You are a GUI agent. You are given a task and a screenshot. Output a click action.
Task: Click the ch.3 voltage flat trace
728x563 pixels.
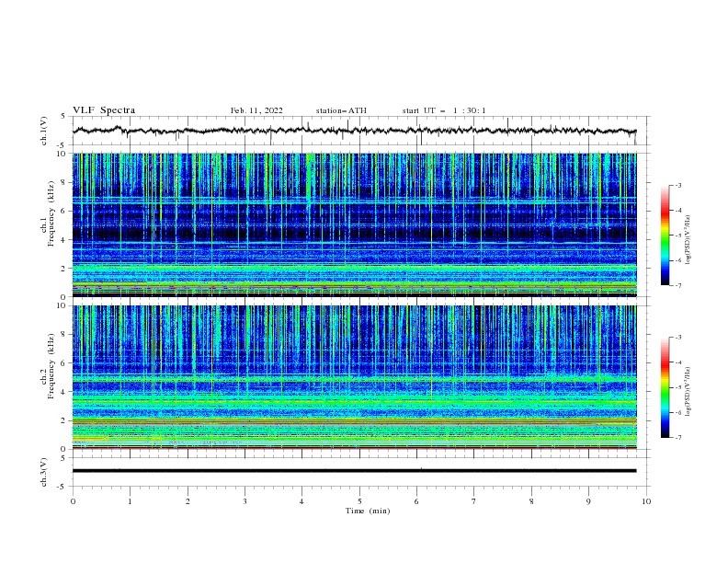[354, 471]
